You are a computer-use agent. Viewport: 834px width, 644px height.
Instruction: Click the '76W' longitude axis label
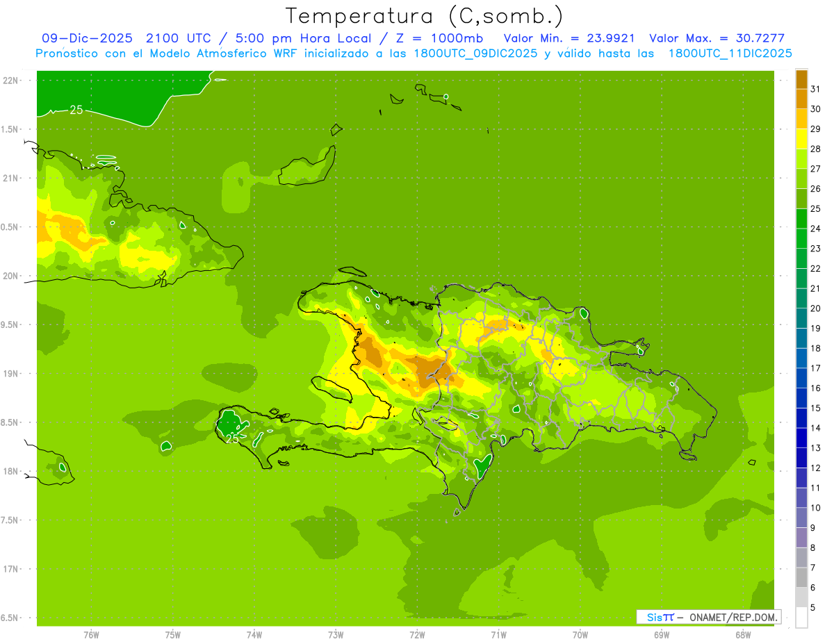click(91, 635)
